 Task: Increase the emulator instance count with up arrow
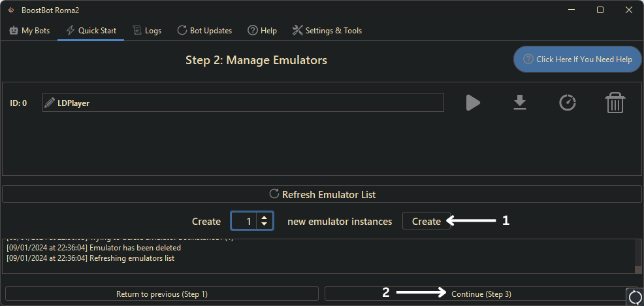click(x=264, y=218)
